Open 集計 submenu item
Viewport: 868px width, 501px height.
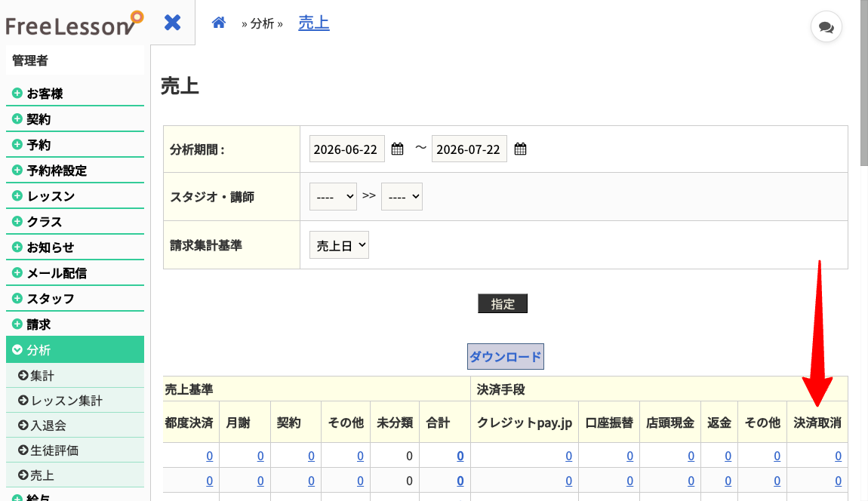click(x=75, y=375)
